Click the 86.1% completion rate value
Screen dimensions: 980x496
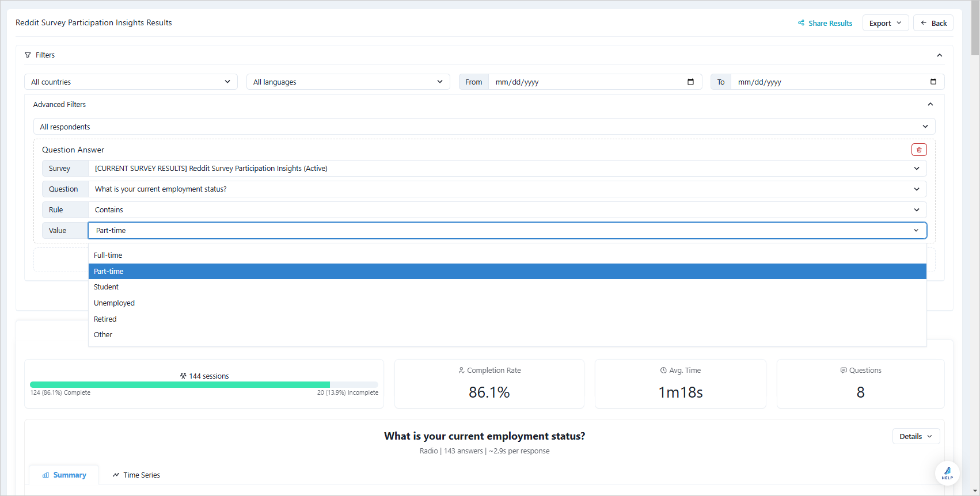(489, 392)
